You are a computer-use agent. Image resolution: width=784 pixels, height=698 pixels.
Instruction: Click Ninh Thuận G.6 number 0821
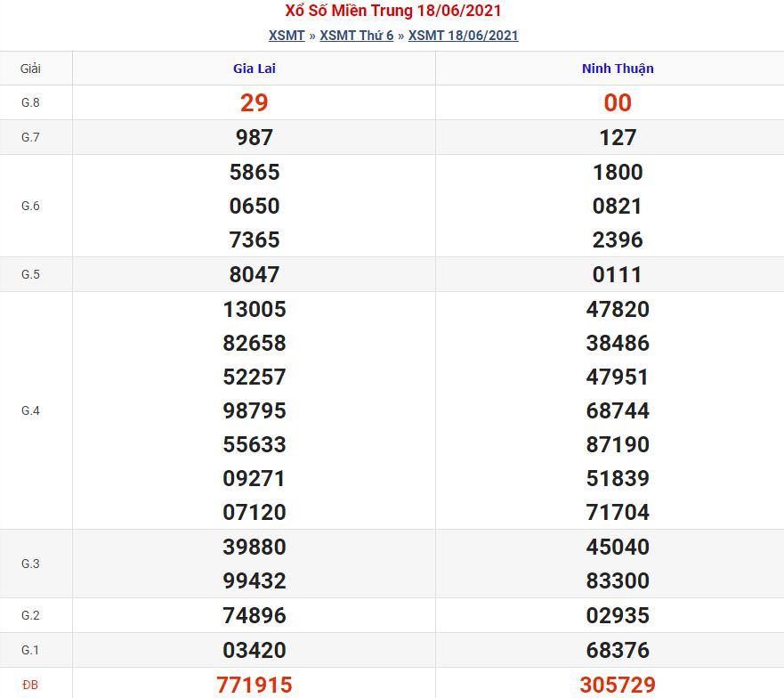pyautogui.click(x=617, y=206)
